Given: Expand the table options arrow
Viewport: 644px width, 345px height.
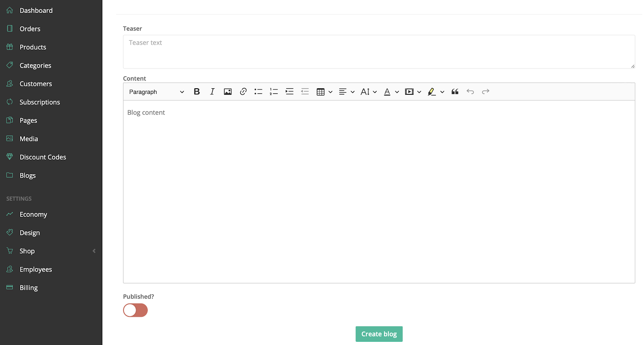Looking at the screenshot, I should point(330,92).
